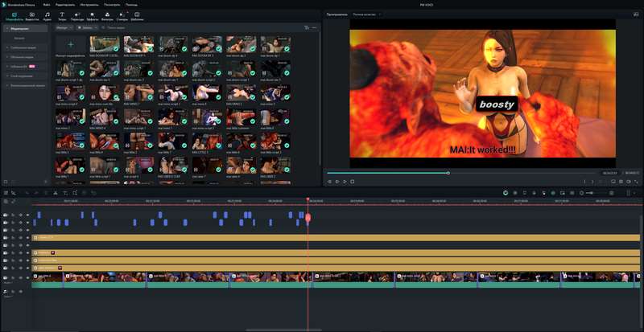644x332 pixels.
Task: Open the Фильтры filters tab
Action: tap(107, 16)
